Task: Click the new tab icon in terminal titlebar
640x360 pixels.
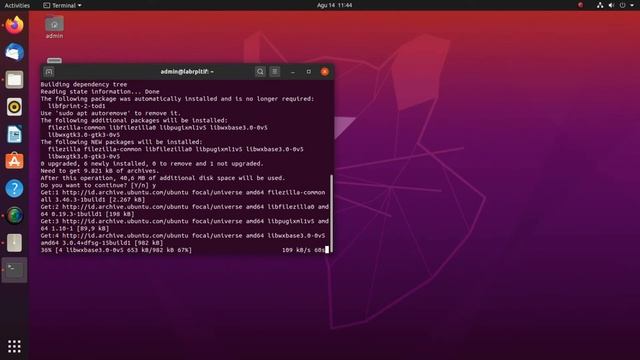Action: click(x=49, y=72)
